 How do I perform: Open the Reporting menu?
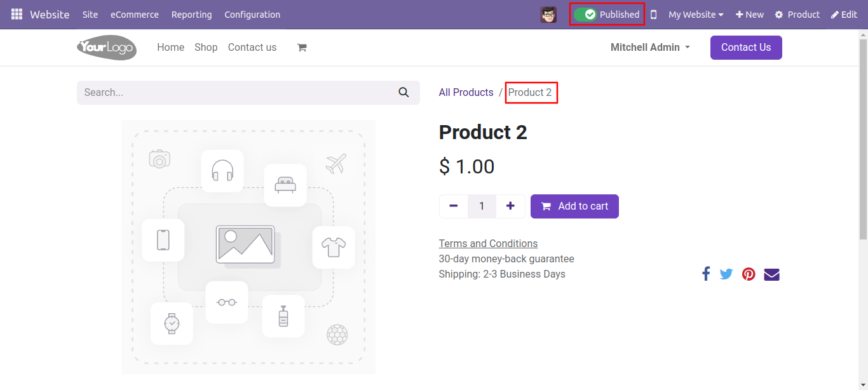coord(192,15)
